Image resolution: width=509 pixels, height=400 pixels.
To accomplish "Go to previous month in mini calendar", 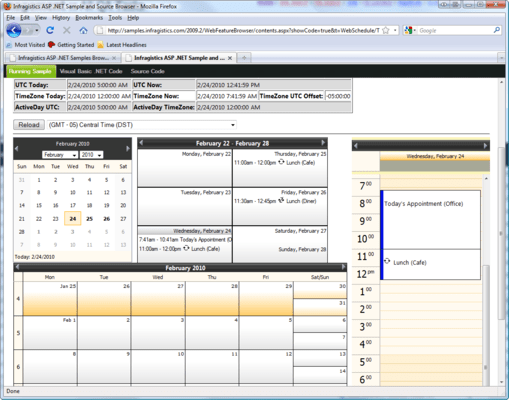I will coord(16,148).
